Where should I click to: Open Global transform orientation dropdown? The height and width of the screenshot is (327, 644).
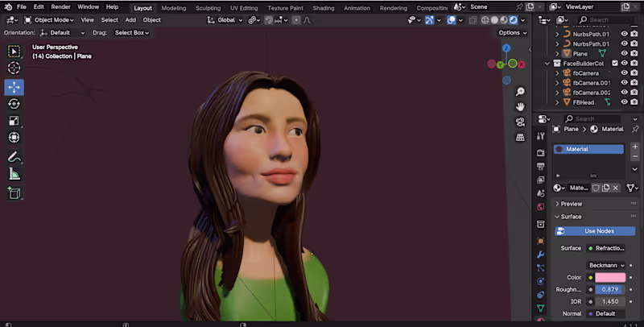[225, 20]
